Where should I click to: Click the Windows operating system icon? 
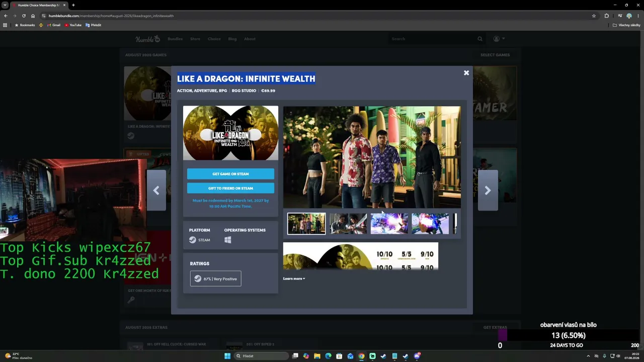[x=228, y=240]
